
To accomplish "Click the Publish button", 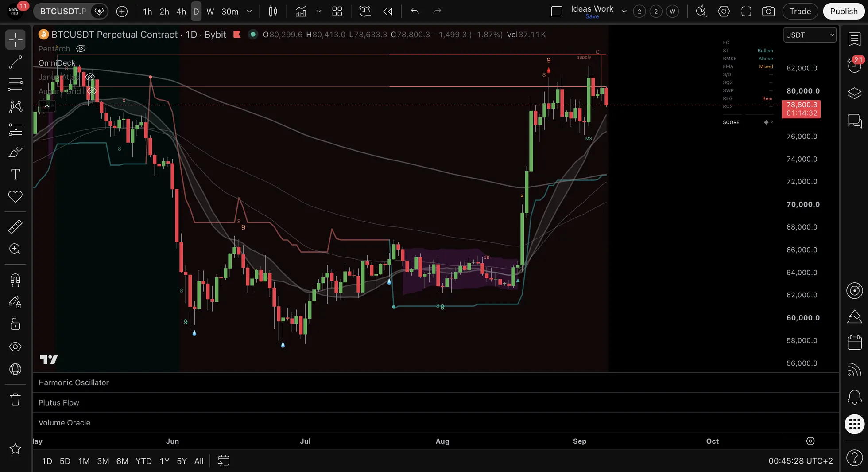I will [844, 12].
